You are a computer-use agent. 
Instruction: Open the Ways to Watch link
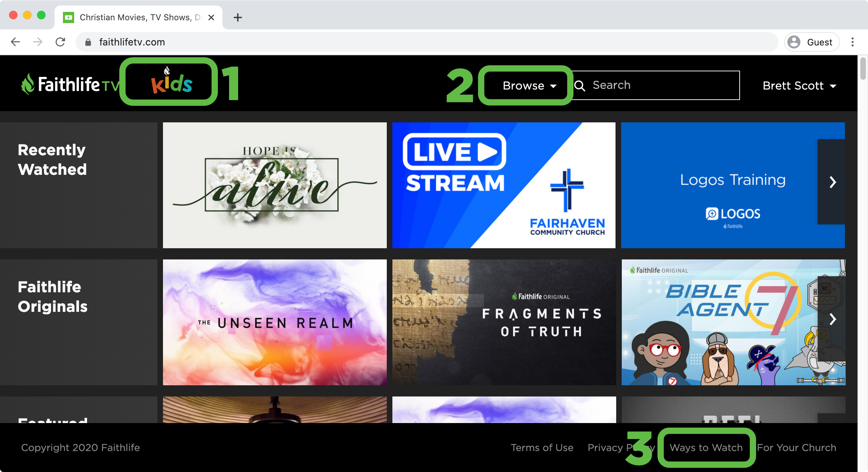(706, 448)
